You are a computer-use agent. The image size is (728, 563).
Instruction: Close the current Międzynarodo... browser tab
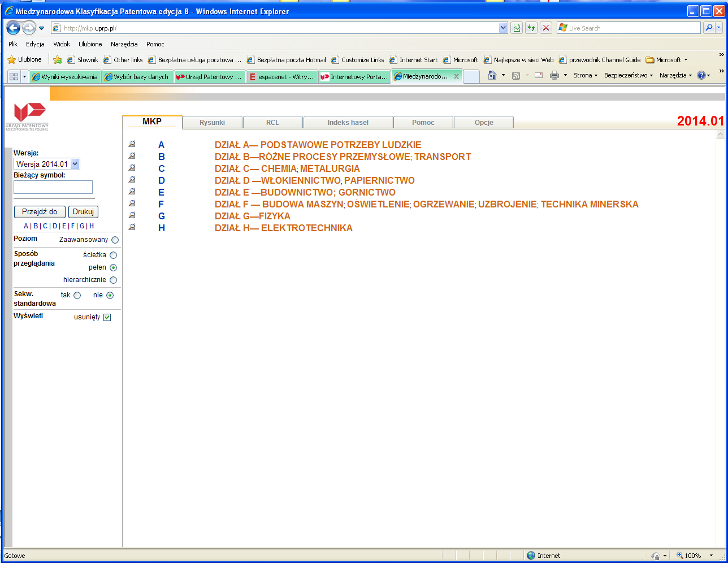pyautogui.click(x=457, y=76)
